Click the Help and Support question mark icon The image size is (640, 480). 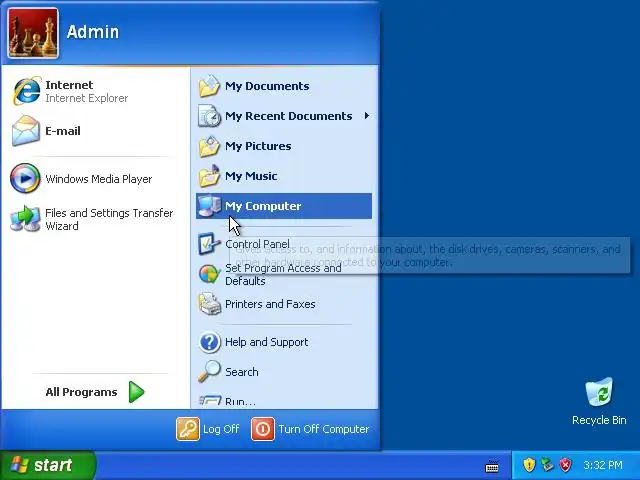click(209, 342)
